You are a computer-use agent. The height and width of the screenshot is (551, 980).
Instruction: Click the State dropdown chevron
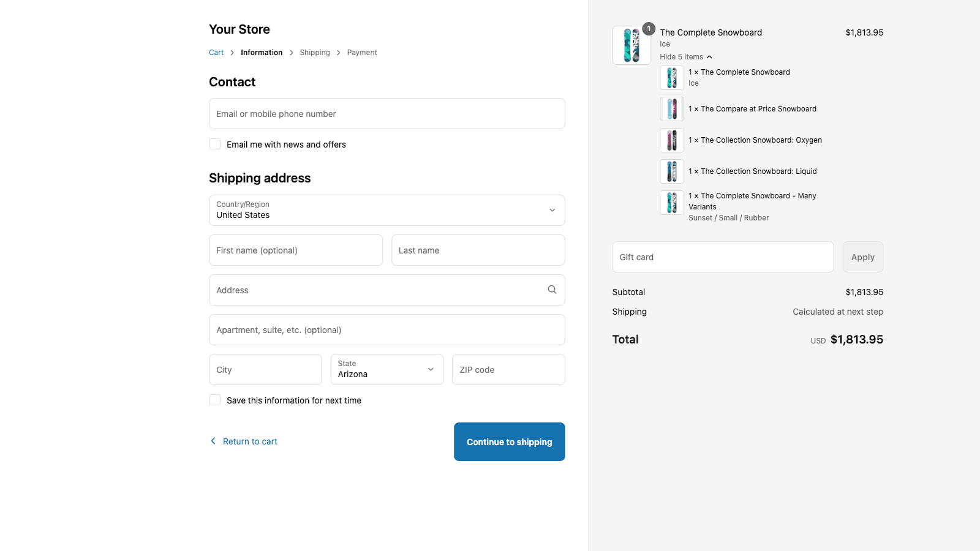tap(430, 369)
